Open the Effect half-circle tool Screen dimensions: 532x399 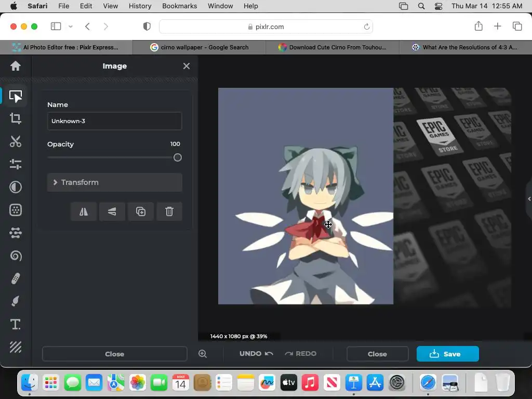pyautogui.click(x=16, y=187)
